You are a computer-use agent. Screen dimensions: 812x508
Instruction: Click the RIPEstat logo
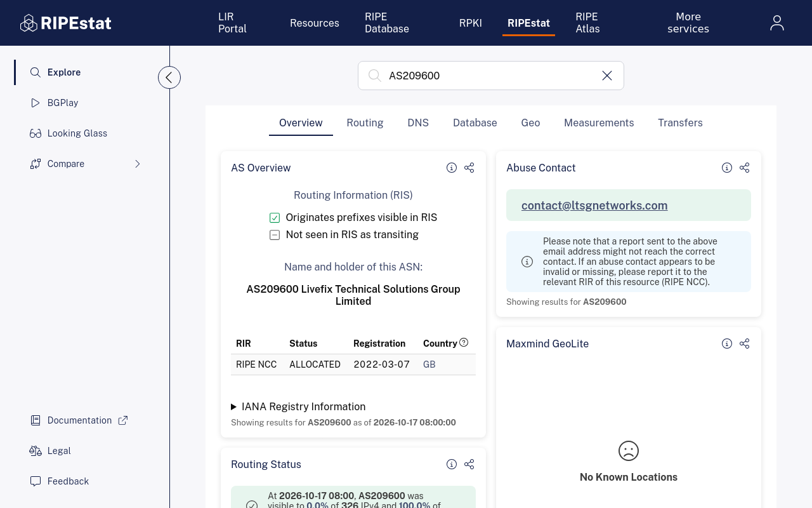pos(65,23)
